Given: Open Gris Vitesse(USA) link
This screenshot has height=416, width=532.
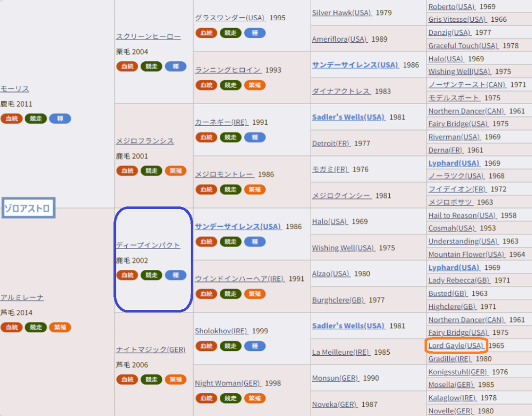Looking at the screenshot, I should 457,19.
